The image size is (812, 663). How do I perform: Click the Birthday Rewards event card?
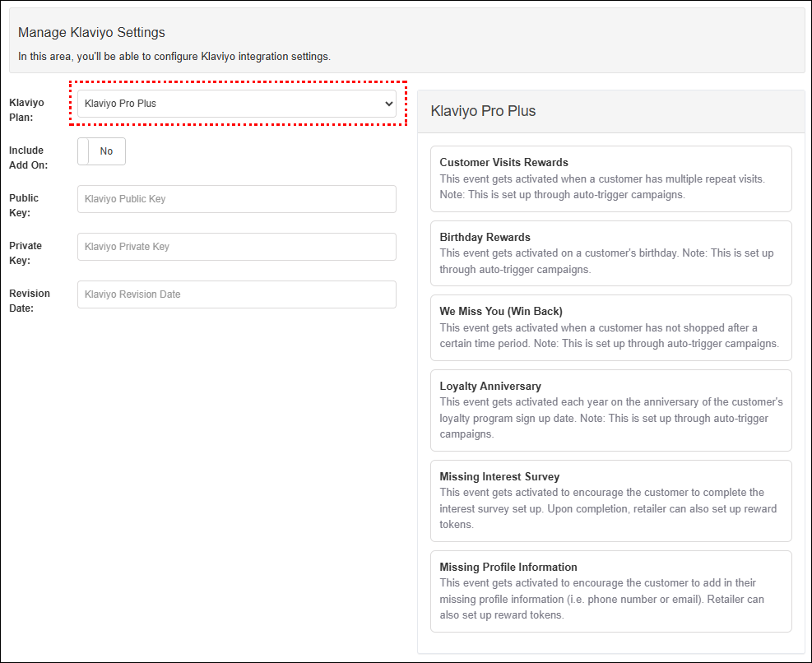point(610,253)
